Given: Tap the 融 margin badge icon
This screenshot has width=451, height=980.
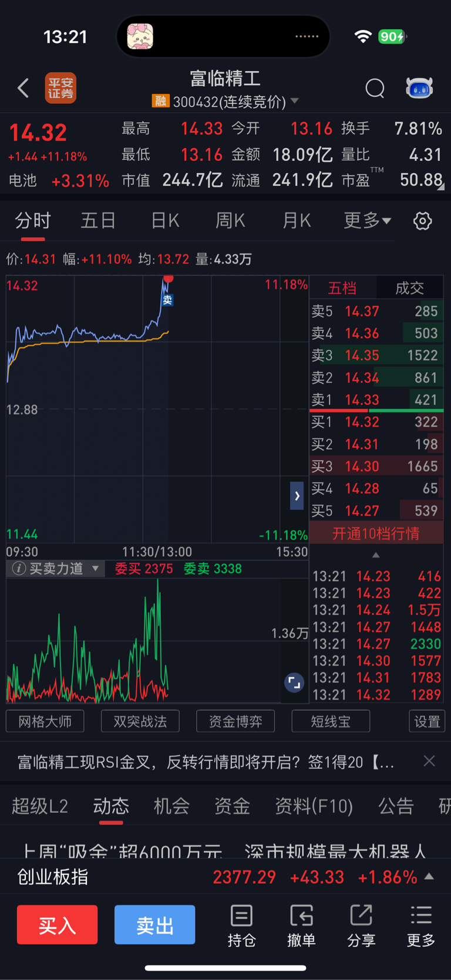Looking at the screenshot, I should (160, 101).
